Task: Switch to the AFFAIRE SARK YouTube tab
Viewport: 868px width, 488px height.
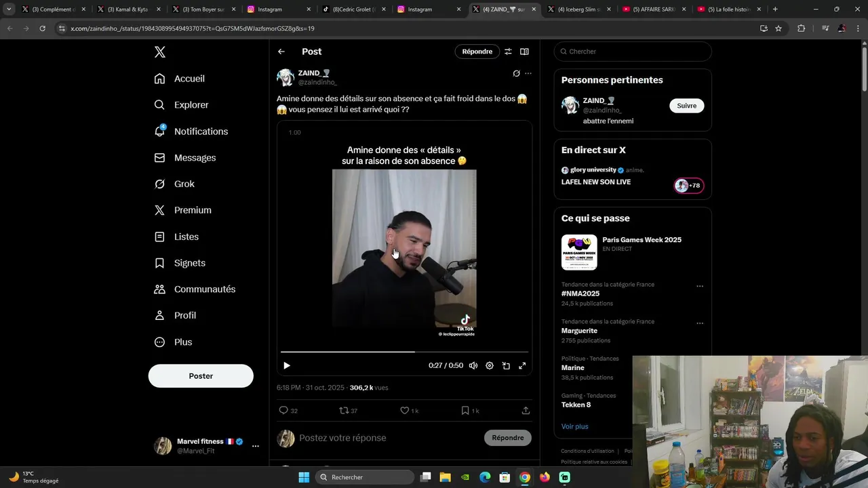Action: (653, 9)
